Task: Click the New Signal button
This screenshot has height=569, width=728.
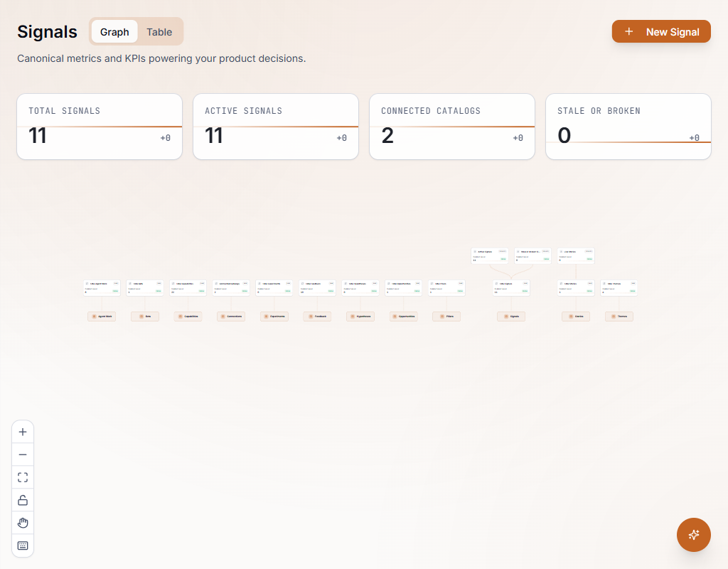Action: click(x=660, y=31)
